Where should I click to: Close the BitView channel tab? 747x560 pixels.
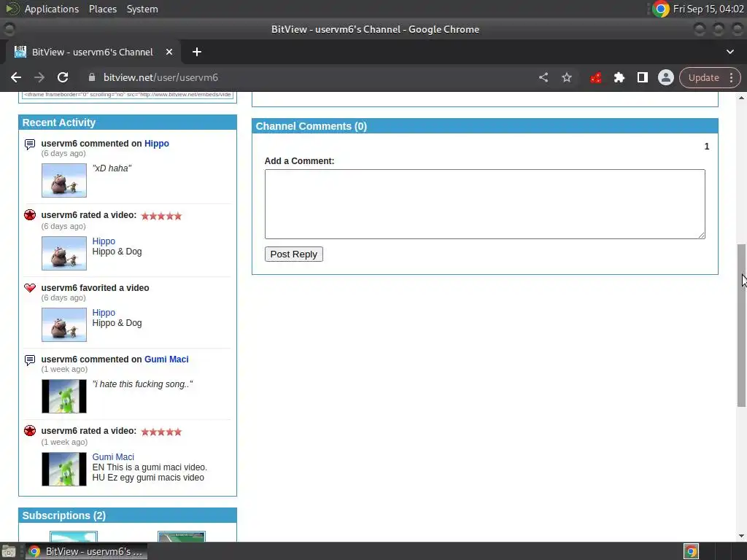point(169,52)
